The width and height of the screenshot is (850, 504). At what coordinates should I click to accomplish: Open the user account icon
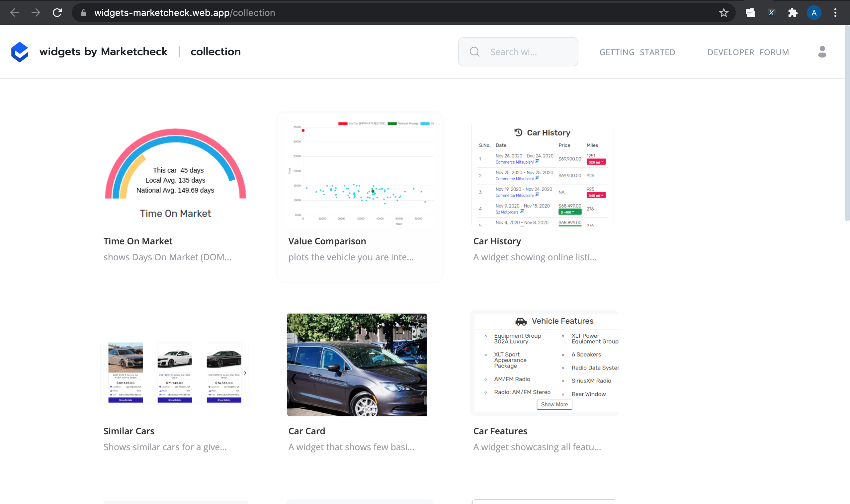822,51
